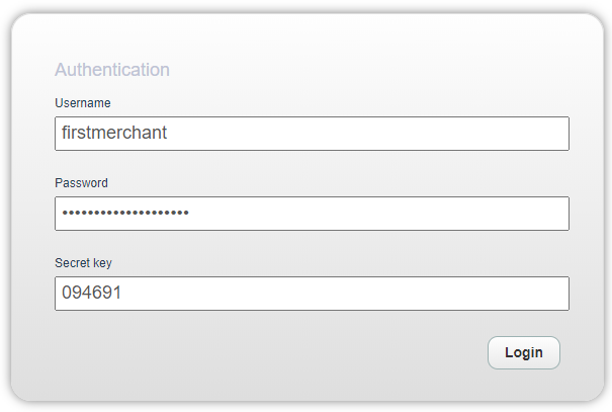Place cursor in the field containing firstmerchant
This screenshot has height=412, width=612.
(311, 133)
